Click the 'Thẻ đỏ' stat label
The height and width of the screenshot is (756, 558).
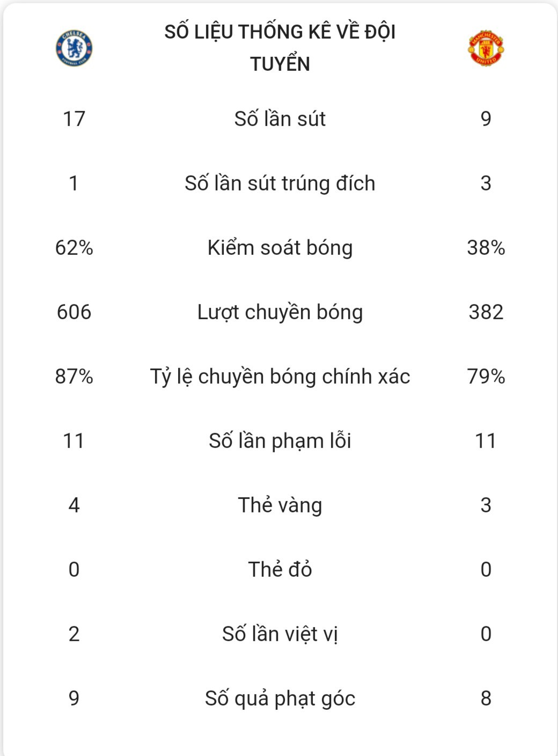click(280, 569)
